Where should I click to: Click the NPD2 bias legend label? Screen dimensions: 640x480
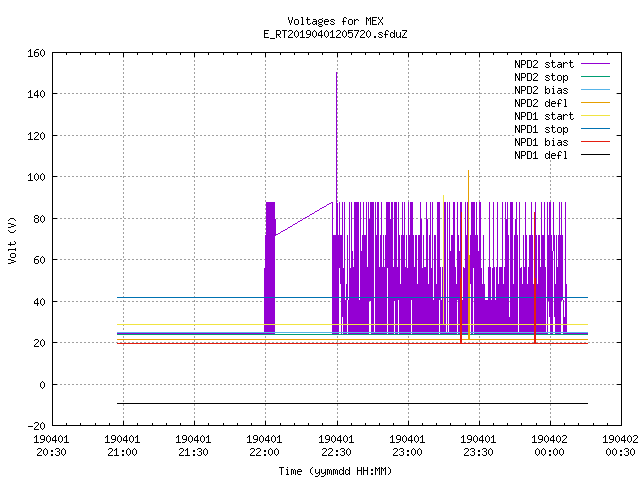pos(541,90)
